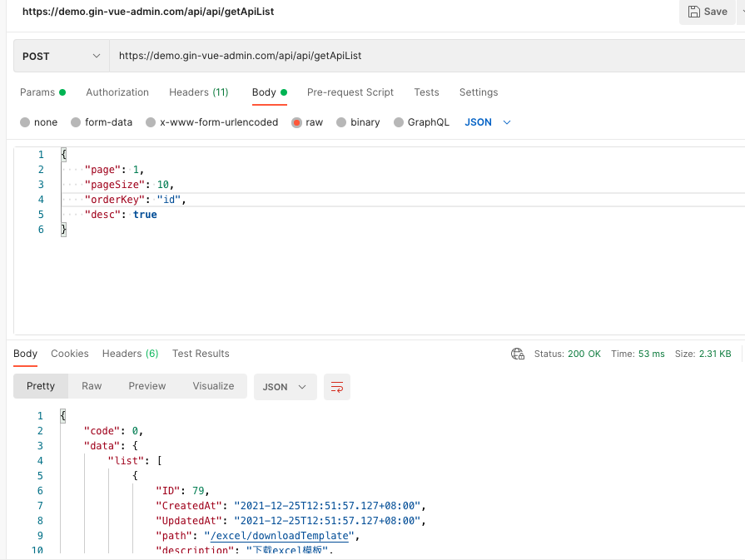745x560 pixels.
Task: Switch the response view to Preview
Action: click(x=147, y=386)
